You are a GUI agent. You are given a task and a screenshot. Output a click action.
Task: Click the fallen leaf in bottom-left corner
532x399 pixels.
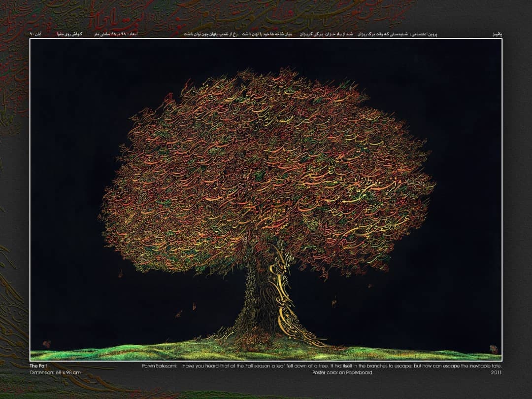coord(47,344)
